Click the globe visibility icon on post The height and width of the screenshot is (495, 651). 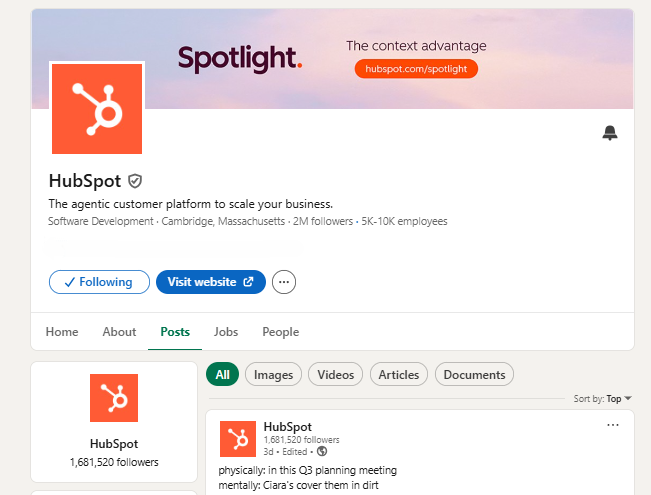(x=322, y=451)
